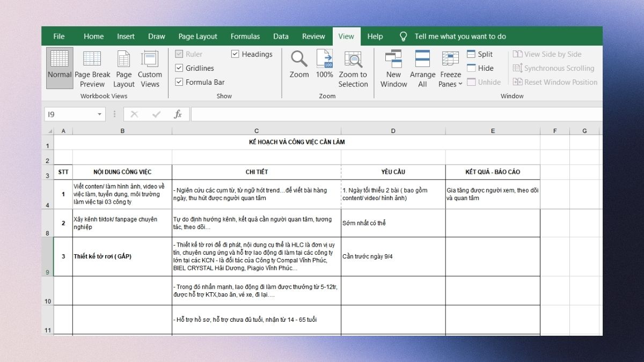
Task: Click Reset Window Position
Action: 555,82
